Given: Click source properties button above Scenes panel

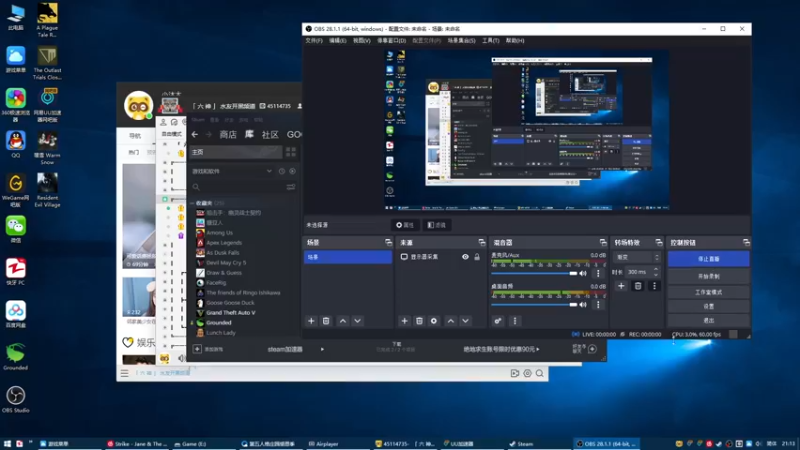Looking at the screenshot, I should point(405,225).
